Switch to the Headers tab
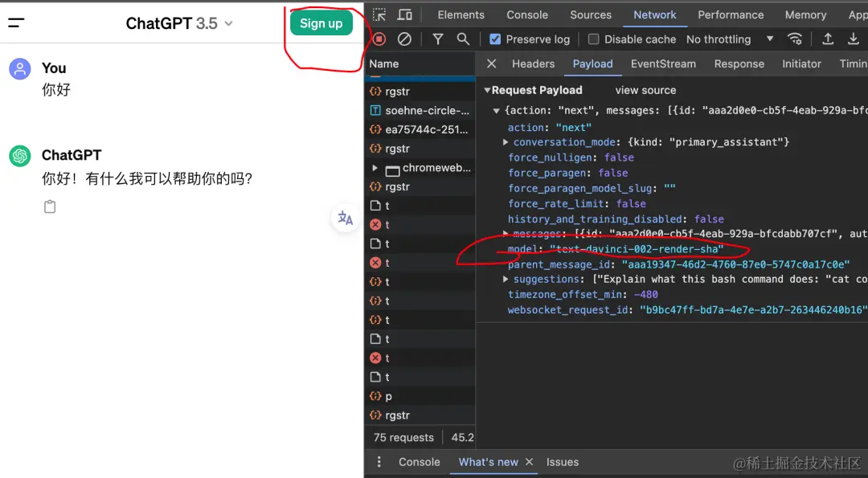 click(533, 63)
